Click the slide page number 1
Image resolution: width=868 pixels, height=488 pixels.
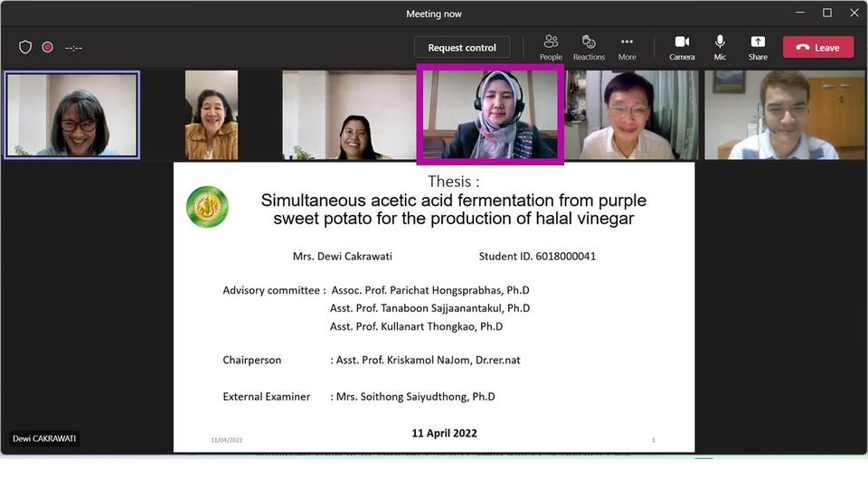coord(653,440)
